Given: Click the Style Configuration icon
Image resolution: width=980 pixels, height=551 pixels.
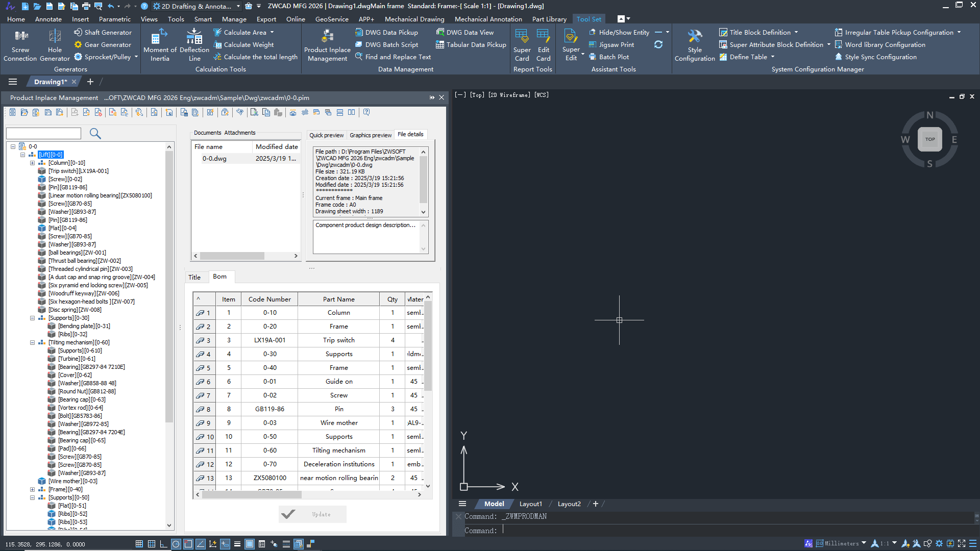Looking at the screenshot, I should click(694, 36).
